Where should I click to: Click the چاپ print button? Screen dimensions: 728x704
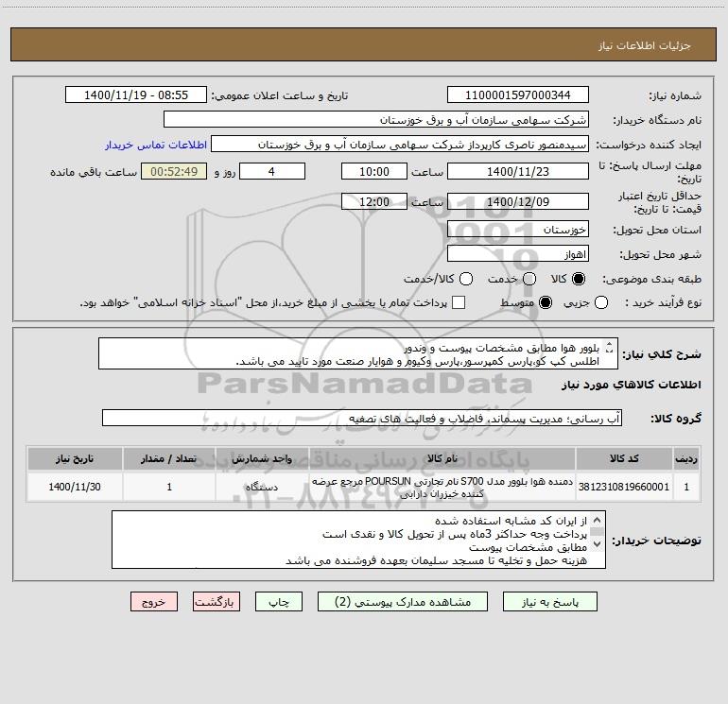[x=279, y=602]
